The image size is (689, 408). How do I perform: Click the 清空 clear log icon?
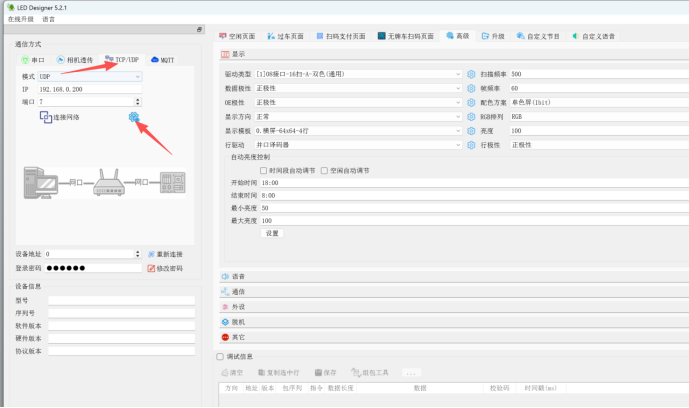pos(225,372)
